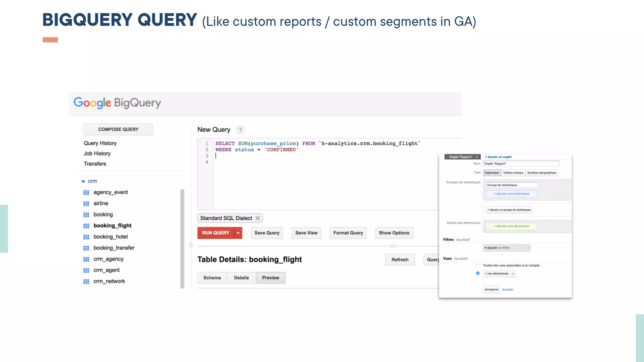Collapse the crm dataset tree

(83, 181)
